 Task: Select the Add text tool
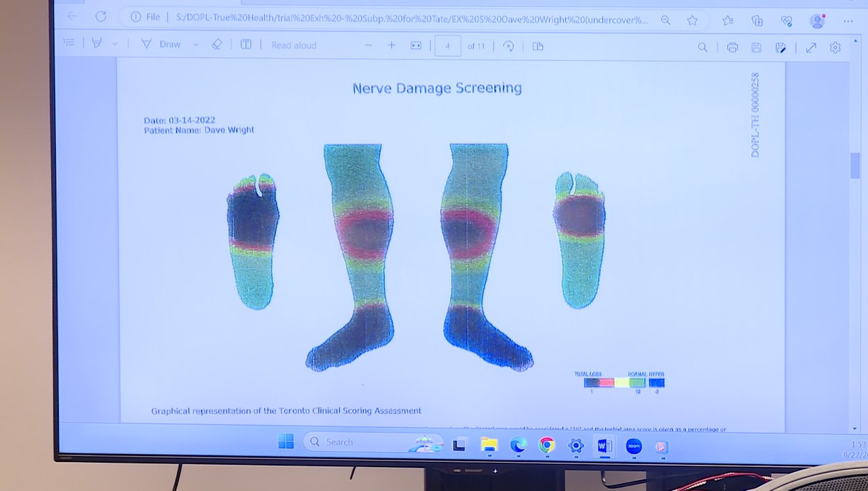coord(246,44)
